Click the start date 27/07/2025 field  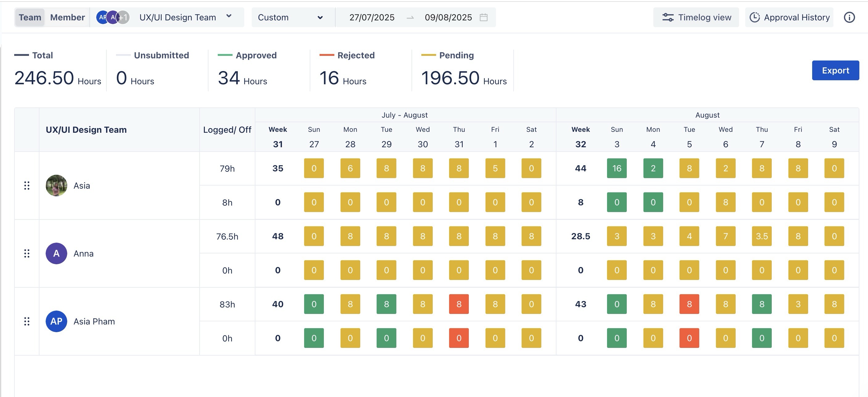372,17
